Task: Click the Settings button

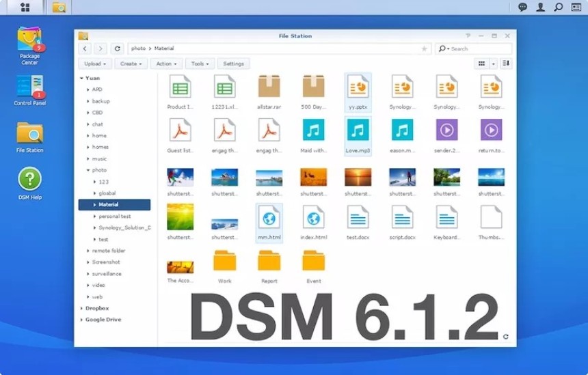Action: tap(233, 64)
